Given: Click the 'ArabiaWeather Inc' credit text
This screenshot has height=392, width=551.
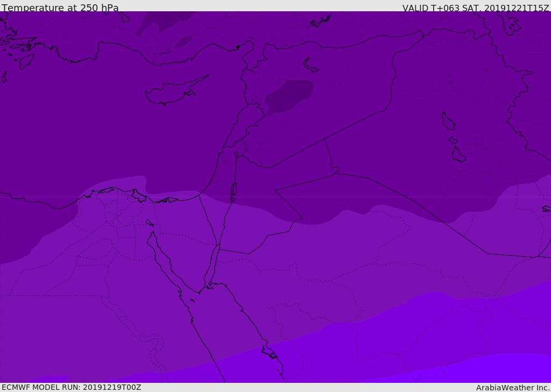Looking at the screenshot, I should point(512,388).
